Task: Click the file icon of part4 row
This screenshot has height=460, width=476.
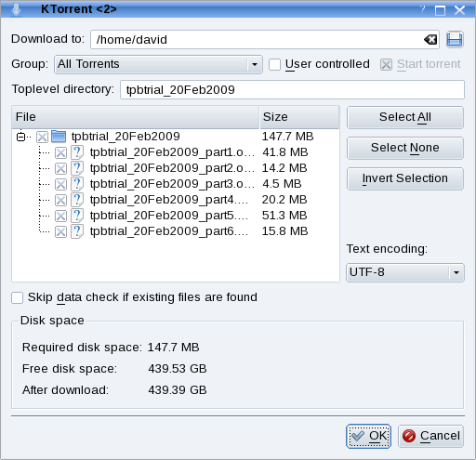Action: point(77,200)
